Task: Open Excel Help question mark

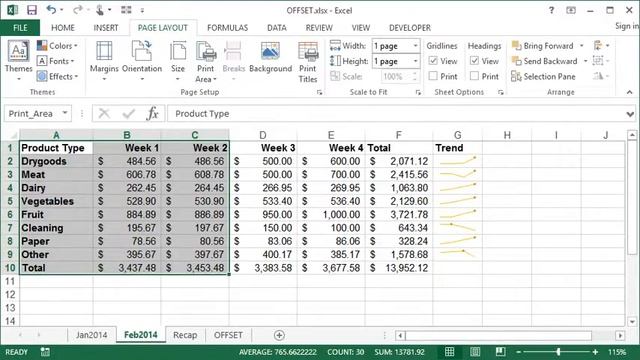Action: (551, 10)
